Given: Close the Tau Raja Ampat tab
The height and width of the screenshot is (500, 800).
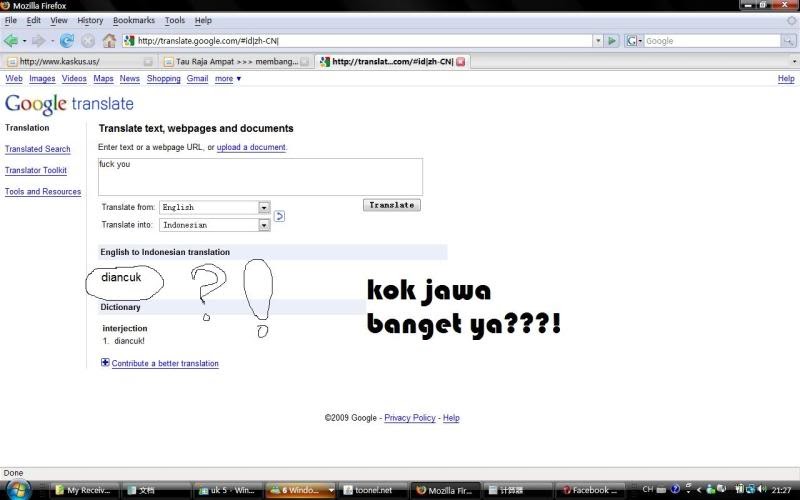Looking at the screenshot, I should (x=305, y=62).
